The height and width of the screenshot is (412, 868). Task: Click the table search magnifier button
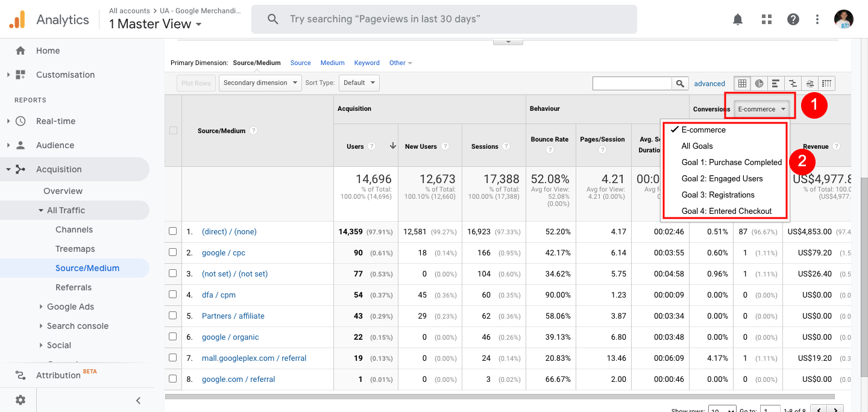point(681,84)
